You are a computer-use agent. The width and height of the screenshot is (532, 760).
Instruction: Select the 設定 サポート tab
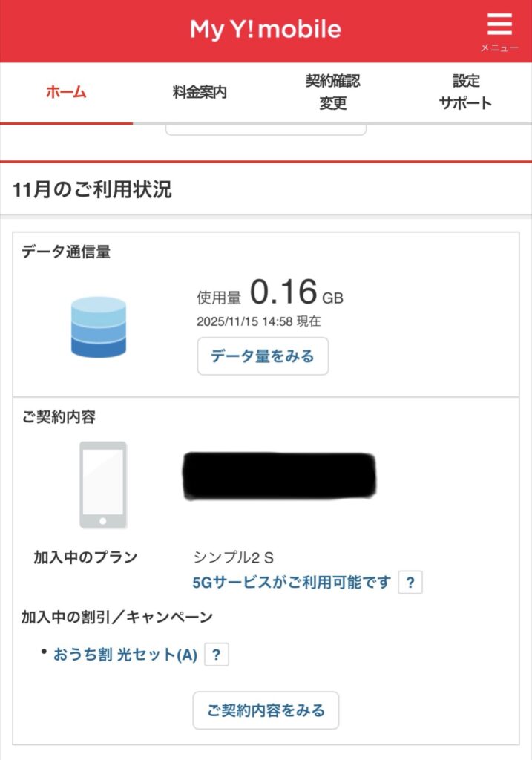coord(465,92)
